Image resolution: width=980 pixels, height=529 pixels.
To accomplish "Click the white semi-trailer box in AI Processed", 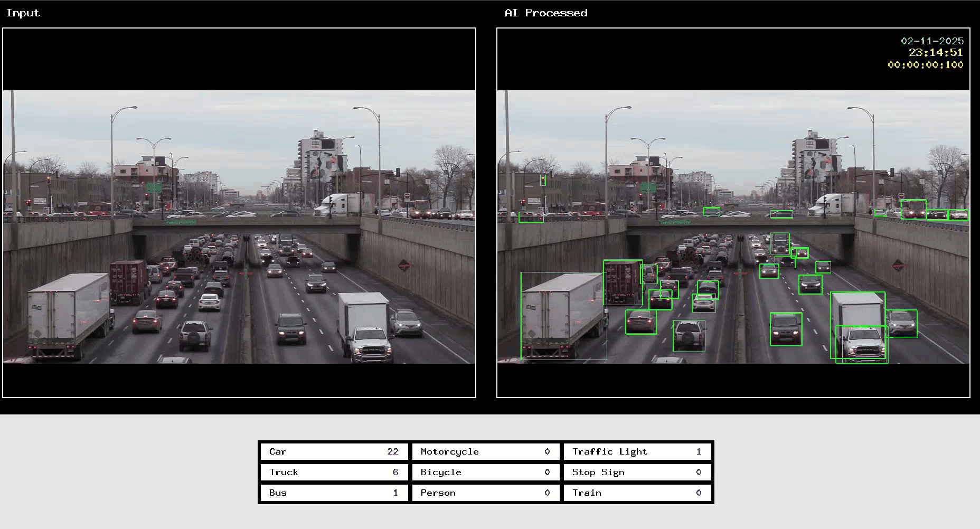I will point(563,316).
